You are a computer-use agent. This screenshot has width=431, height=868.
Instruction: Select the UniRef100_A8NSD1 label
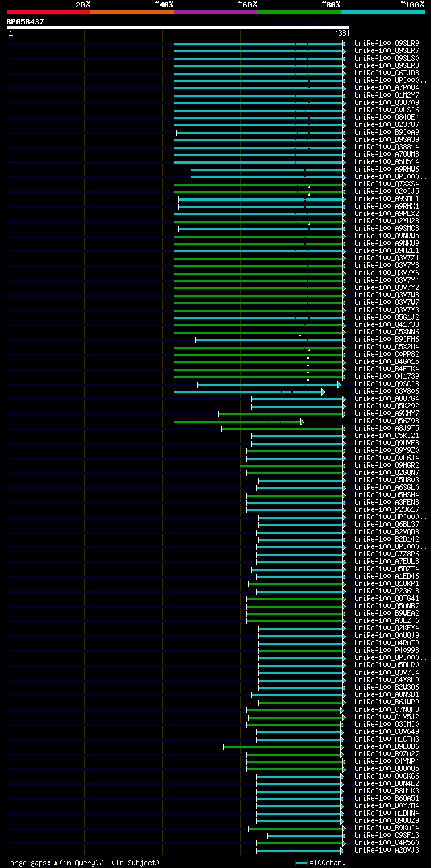pos(387,695)
